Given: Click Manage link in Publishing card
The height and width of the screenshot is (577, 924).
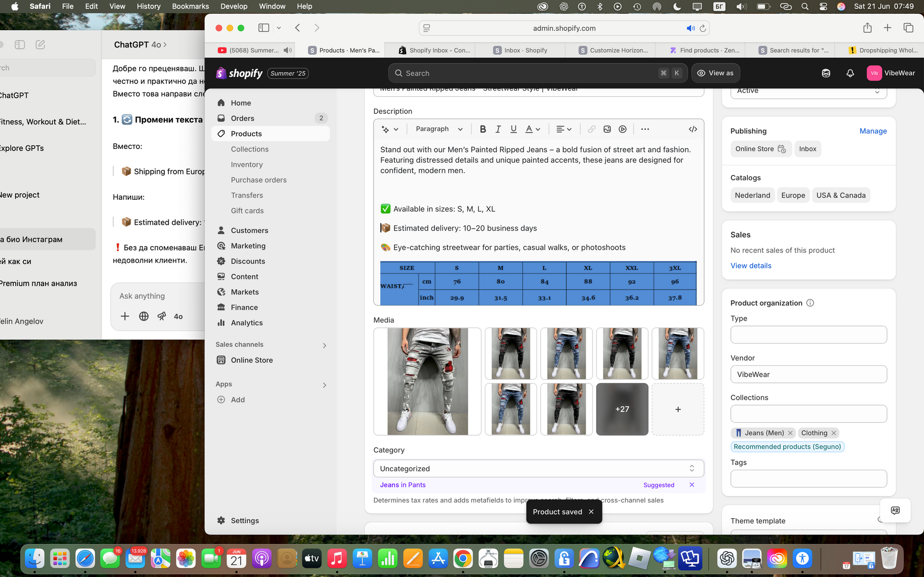Looking at the screenshot, I should tap(873, 131).
